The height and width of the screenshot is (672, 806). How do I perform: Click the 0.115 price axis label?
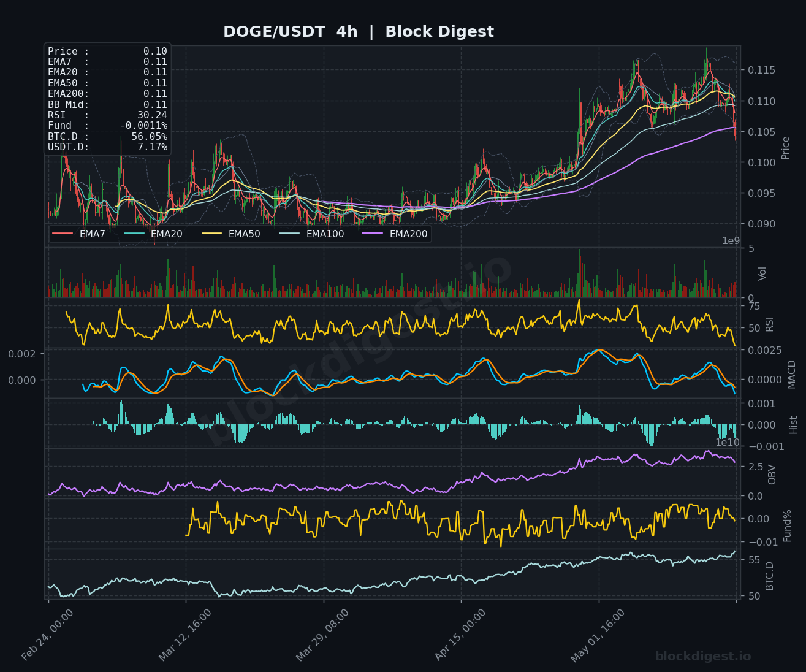[761, 71]
